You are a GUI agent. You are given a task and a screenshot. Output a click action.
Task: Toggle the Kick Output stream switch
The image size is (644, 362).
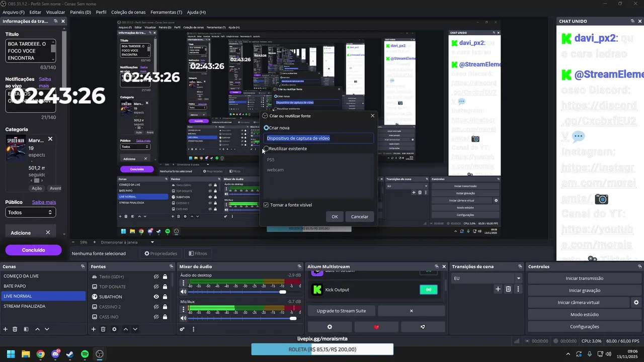429,290
